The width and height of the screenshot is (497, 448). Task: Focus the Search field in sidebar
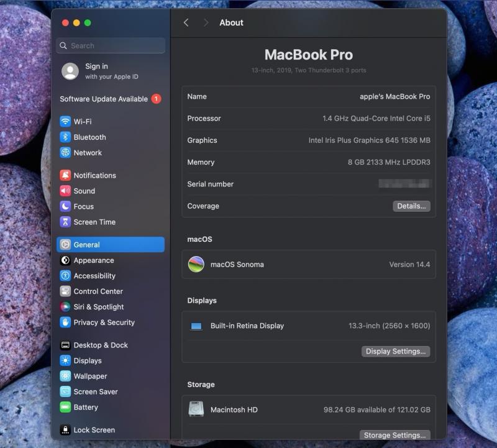[x=111, y=45]
